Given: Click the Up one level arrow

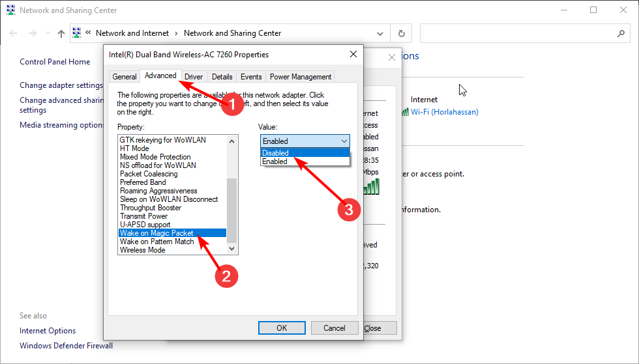Looking at the screenshot, I should point(61,33).
